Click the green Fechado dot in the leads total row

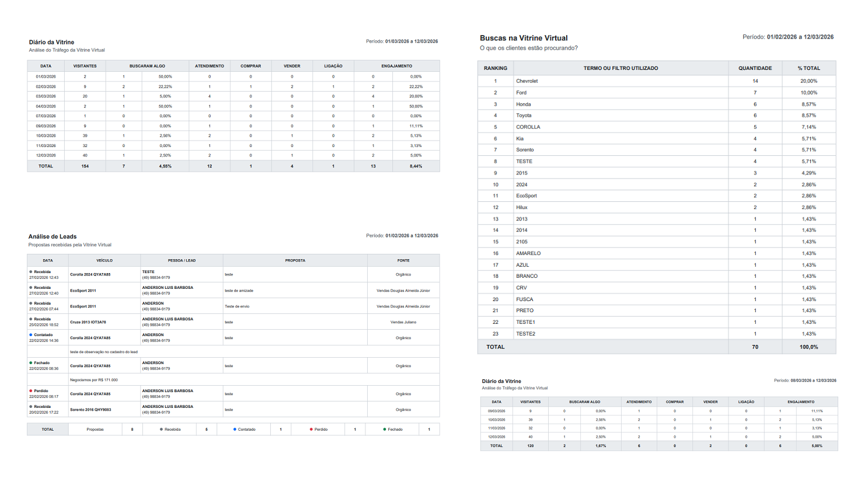coord(385,429)
